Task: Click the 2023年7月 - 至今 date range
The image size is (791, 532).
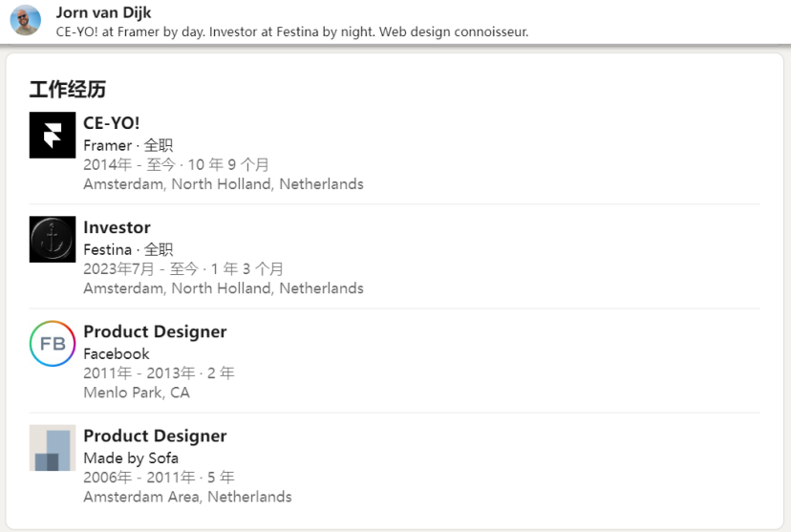Action: click(x=140, y=268)
